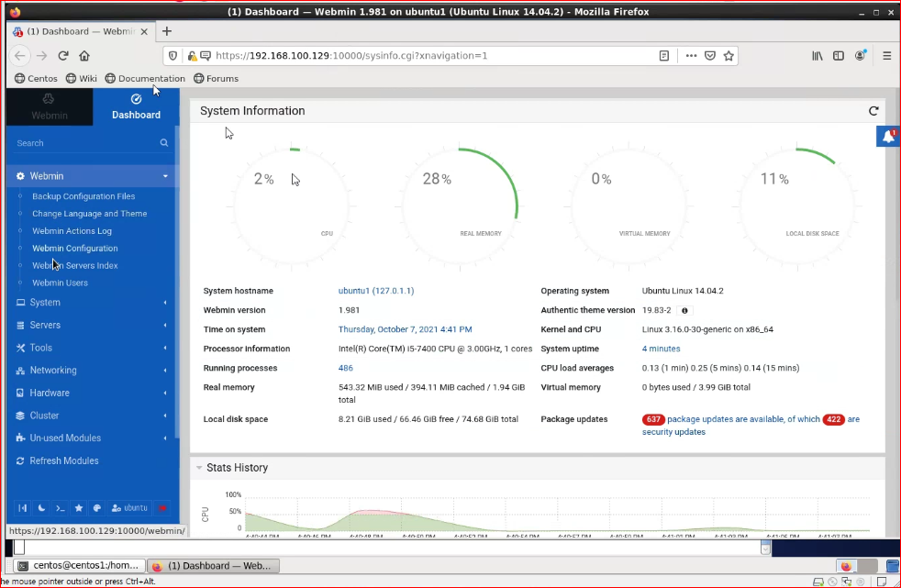Expand the Tools menu category
Viewport: 901px width, 588px height.
(x=92, y=348)
